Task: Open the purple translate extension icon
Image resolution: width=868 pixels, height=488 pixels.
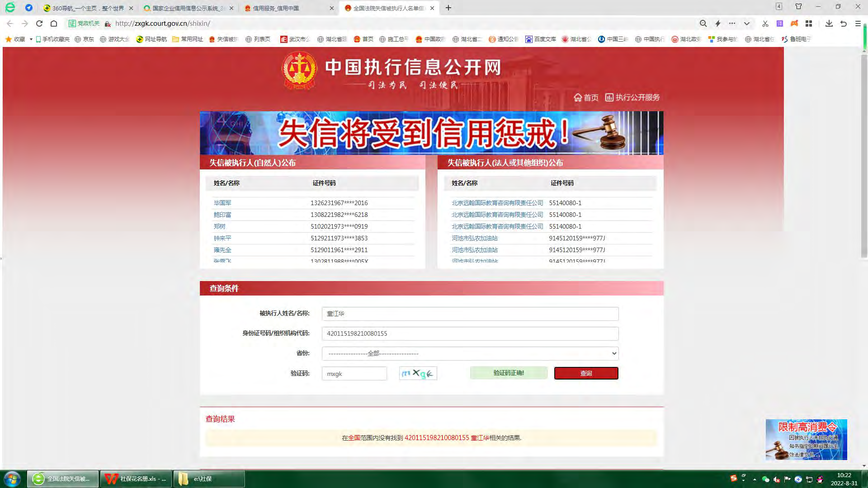Action: coord(780,23)
